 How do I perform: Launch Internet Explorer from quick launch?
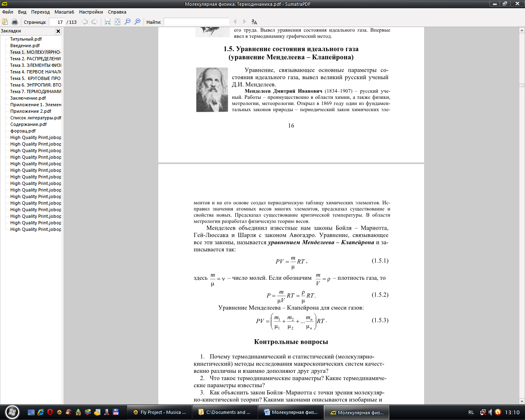41,412
